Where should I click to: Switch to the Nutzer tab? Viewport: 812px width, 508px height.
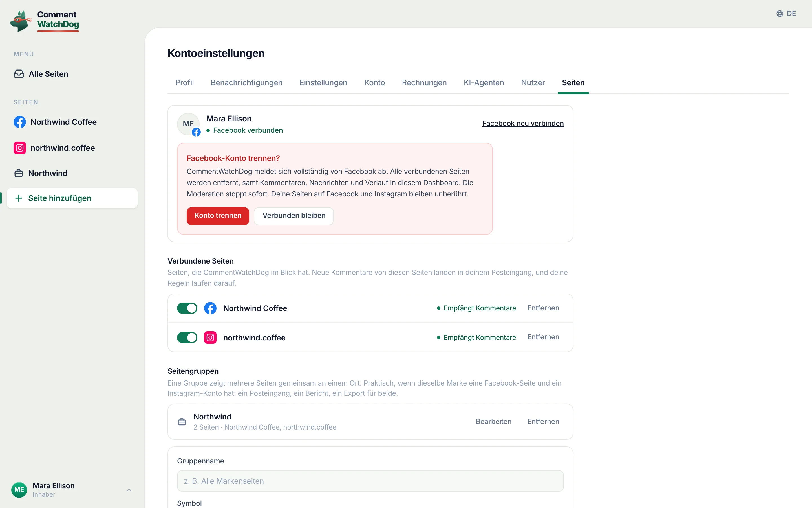[533, 83]
